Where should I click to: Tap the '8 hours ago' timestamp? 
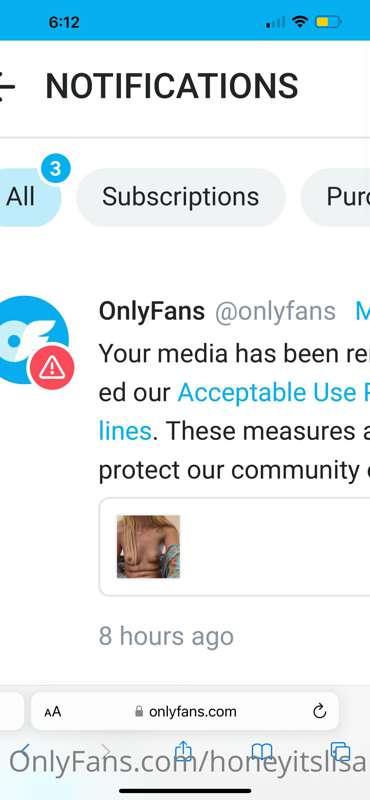[x=166, y=636]
